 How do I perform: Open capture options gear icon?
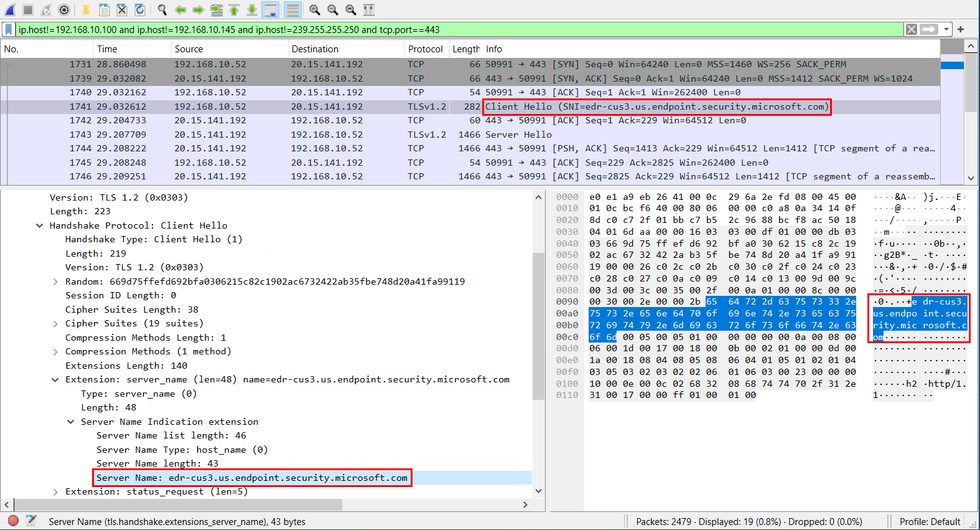click(64, 10)
